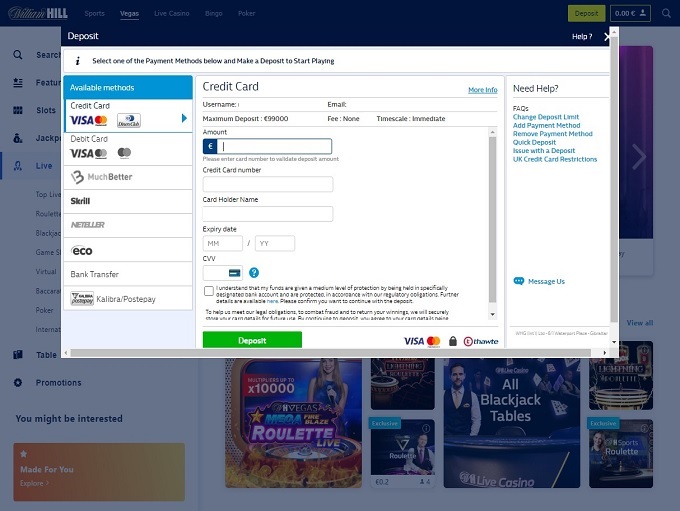Click the deposit form vertical scrollbar
The image size is (680, 511).
click(492, 220)
